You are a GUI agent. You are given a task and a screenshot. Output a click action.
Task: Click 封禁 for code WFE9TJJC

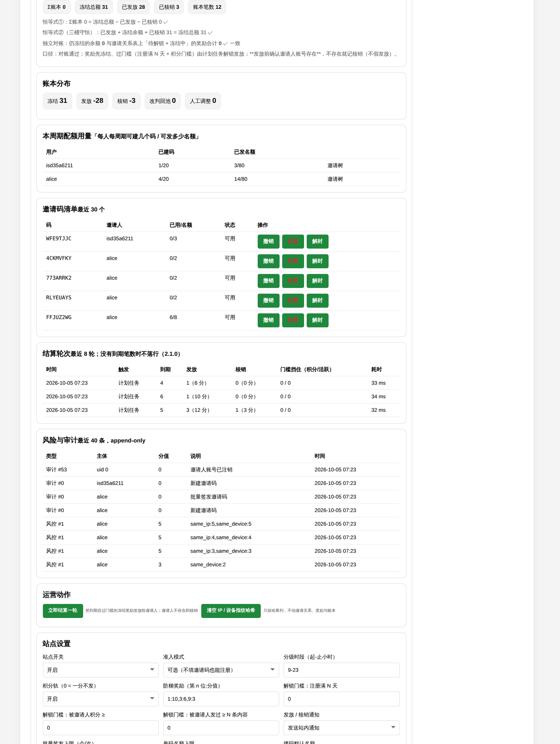[x=293, y=241]
